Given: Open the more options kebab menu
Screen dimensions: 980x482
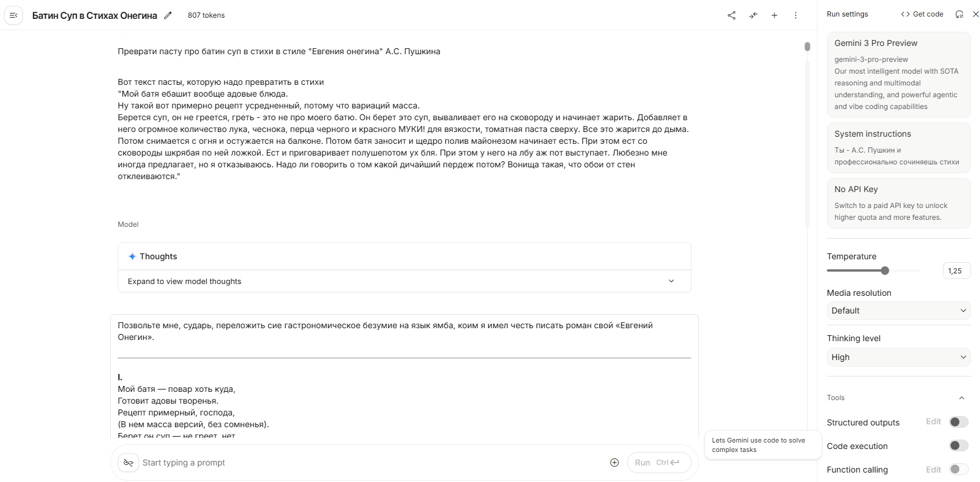Looking at the screenshot, I should 796,15.
